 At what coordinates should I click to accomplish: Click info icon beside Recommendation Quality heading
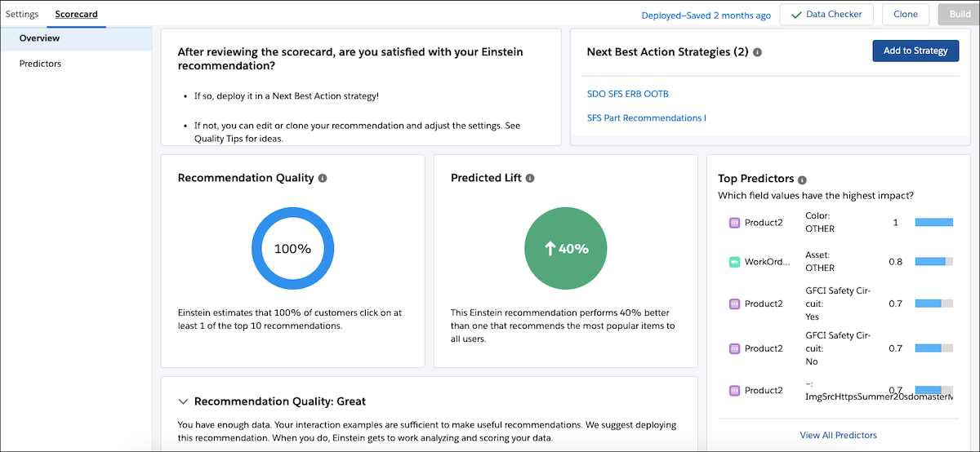coord(323,178)
